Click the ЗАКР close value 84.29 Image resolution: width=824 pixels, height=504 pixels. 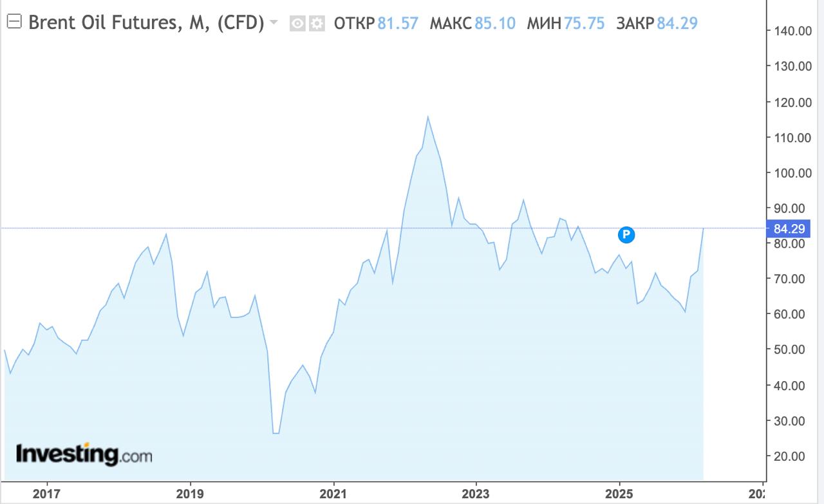(x=677, y=24)
